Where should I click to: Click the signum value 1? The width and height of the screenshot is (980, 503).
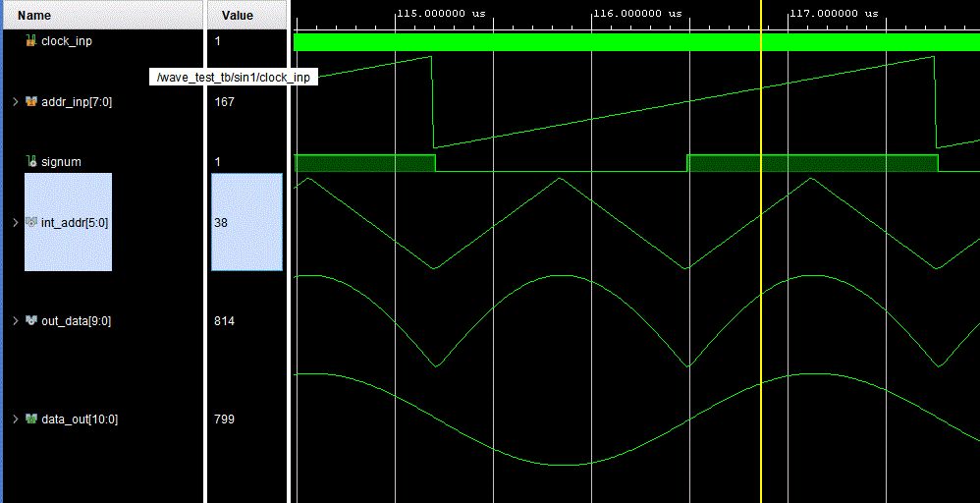[x=217, y=162]
